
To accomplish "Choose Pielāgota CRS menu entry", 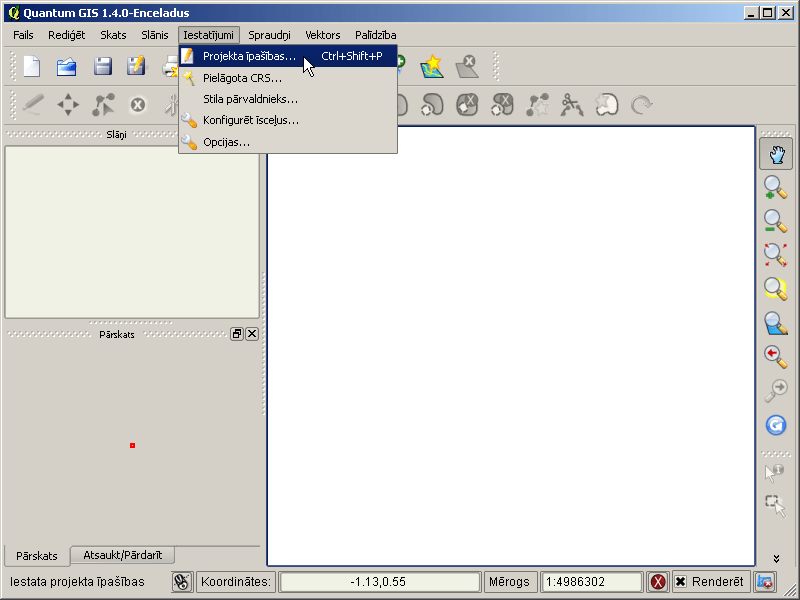I will pos(288,78).
